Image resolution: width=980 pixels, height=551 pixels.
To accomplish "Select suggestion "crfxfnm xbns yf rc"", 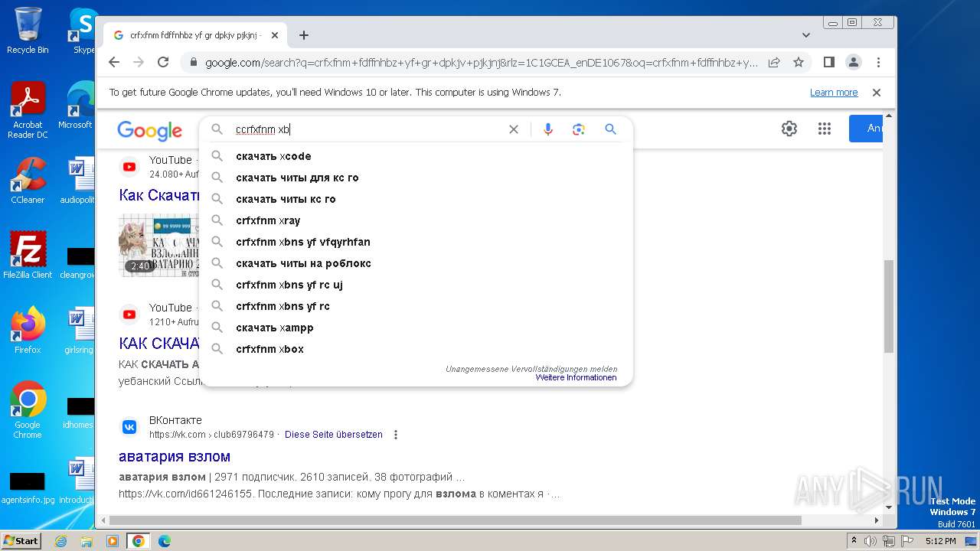I will click(416, 306).
